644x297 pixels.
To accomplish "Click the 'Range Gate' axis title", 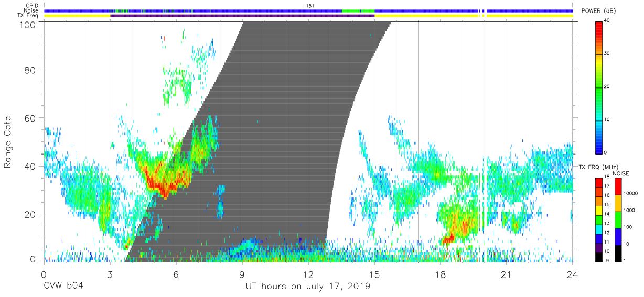I will coord(8,142).
